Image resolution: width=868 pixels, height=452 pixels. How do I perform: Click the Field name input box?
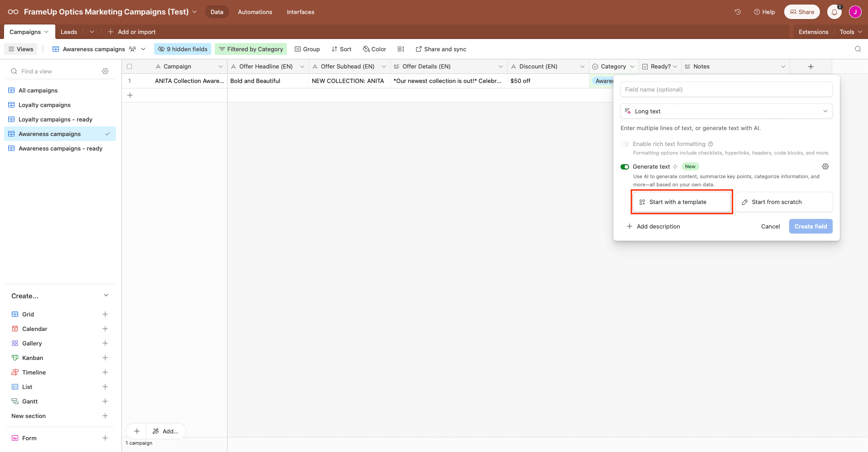(x=726, y=89)
